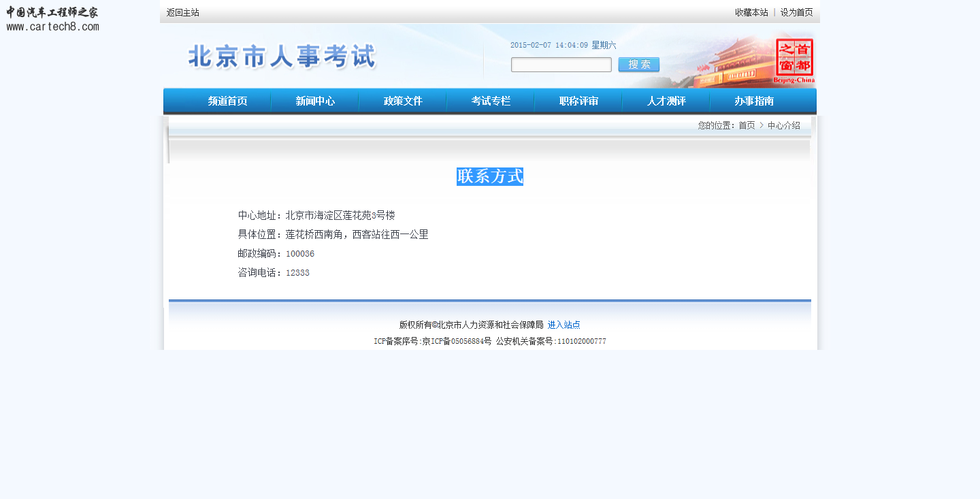Viewport: 980px width, 499px height.
Task: Click the 首都之窗 Beijing-China logo
Action: click(x=794, y=61)
